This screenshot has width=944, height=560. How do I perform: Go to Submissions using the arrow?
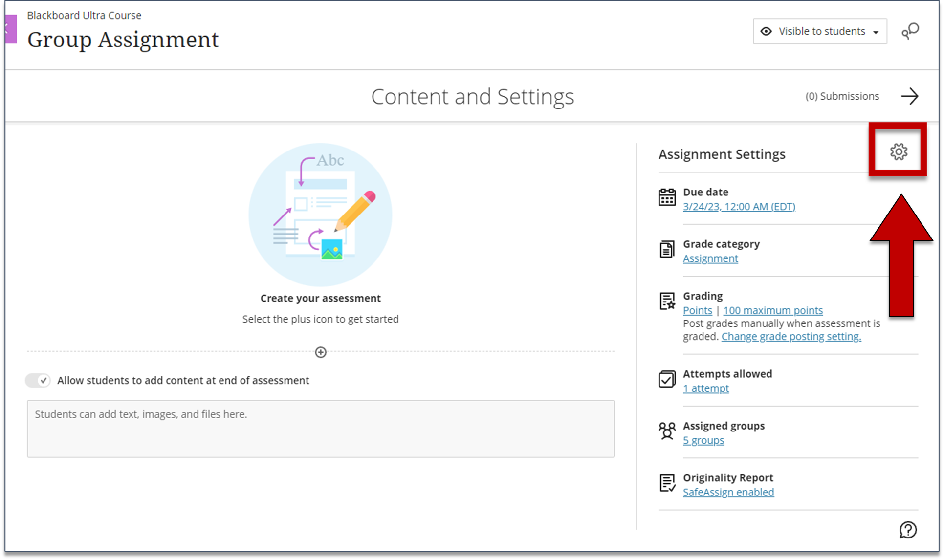(910, 96)
